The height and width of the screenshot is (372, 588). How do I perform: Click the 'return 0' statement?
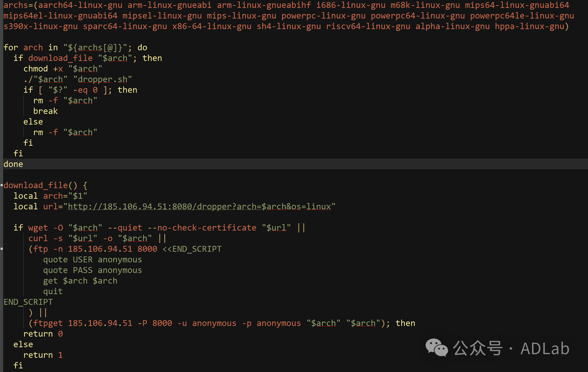[43, 334]
